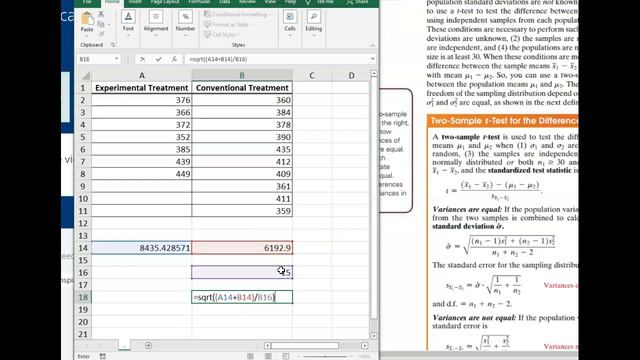Click the Tell me lightbulb icon
The image size is (640, 360).
(308, 2)
